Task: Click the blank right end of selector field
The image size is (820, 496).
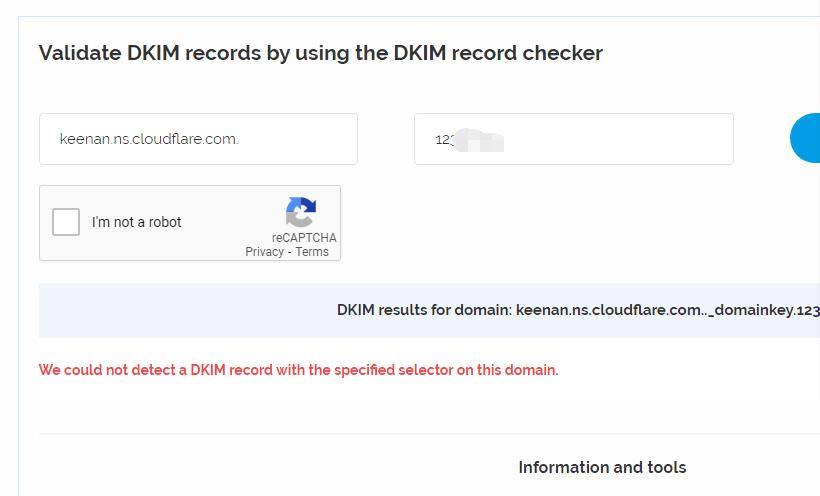Action: click(x=654, y=139)
